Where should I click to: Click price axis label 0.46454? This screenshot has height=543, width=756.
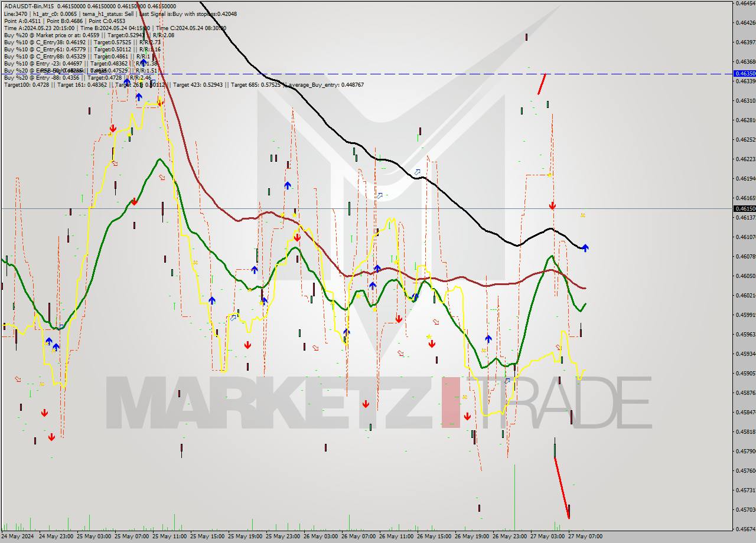[x=745, y=4]
